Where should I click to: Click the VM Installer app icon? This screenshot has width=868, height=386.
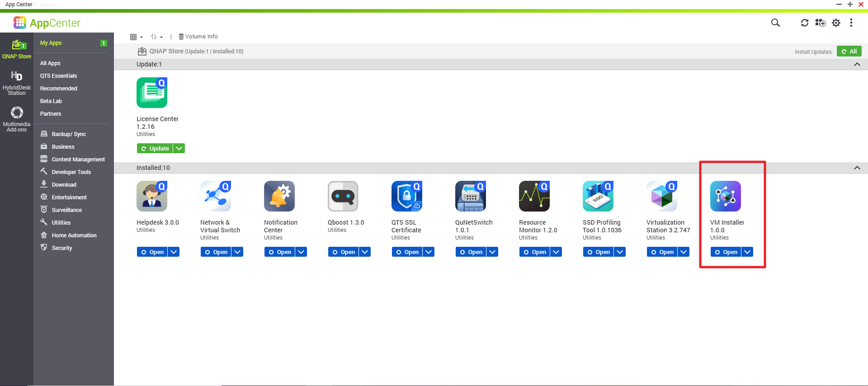tap(725, 196)
